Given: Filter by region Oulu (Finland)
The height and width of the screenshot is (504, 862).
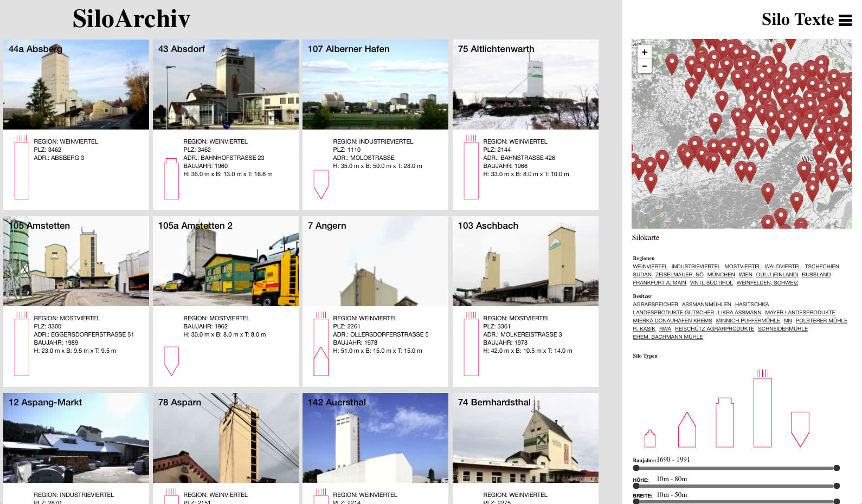Looking at the screenshot, I should [777, 275].
